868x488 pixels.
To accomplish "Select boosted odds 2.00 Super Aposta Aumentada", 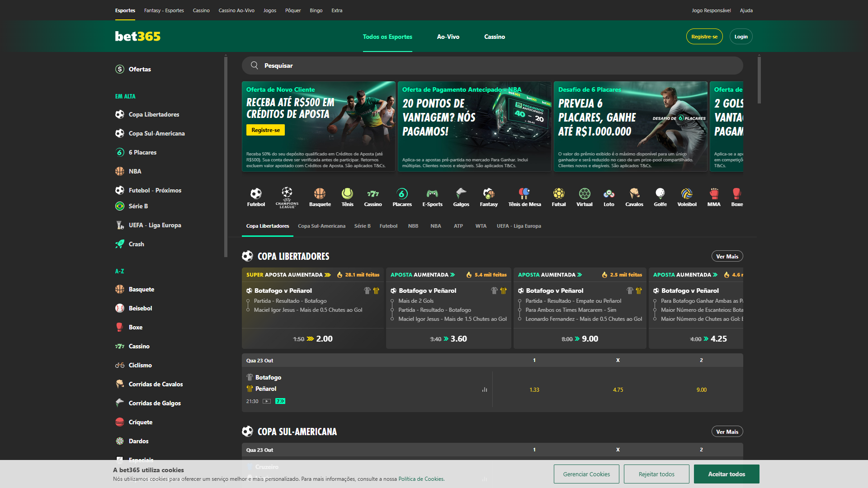I will [x=313, y=338].
